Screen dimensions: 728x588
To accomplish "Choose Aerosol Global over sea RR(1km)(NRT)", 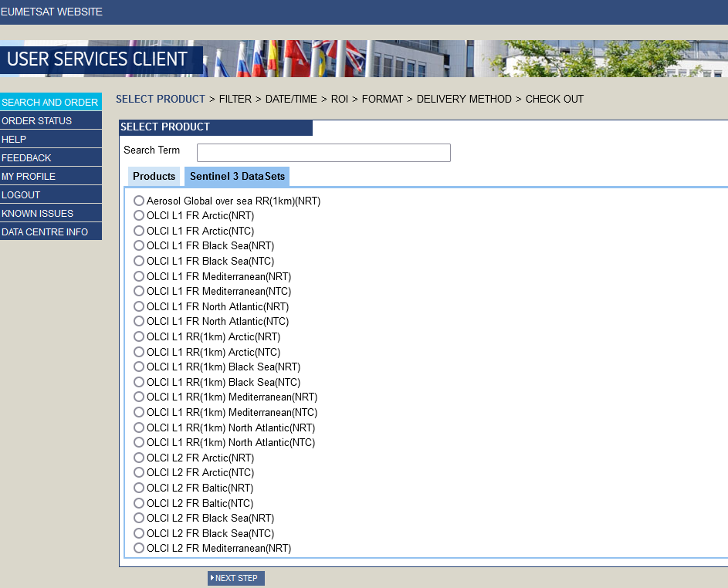I will (139, 201).
